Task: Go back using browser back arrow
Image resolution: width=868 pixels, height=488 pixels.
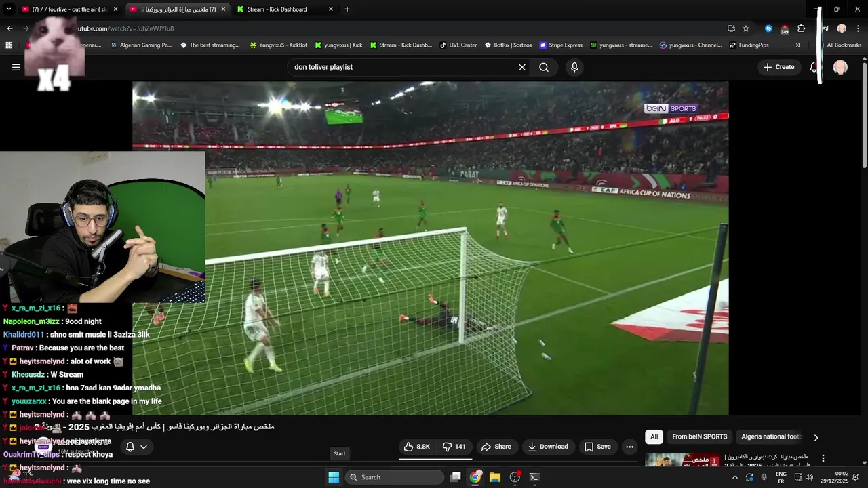Action: (9, 28)
